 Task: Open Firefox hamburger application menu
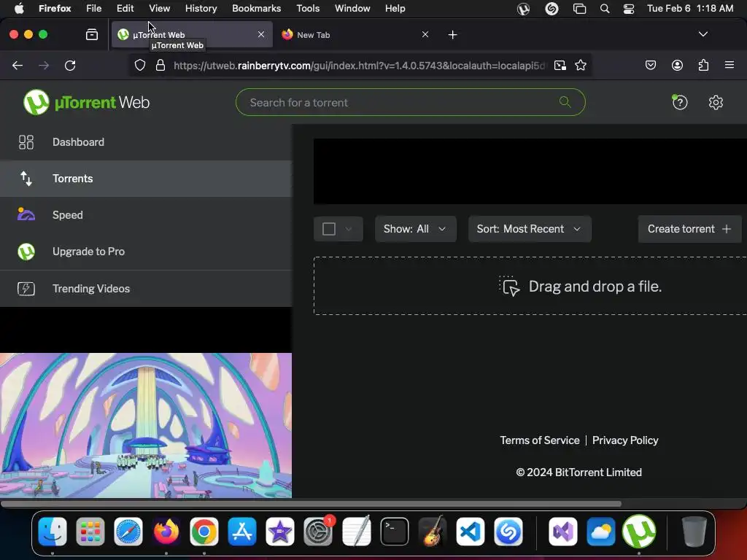point(729,65)
